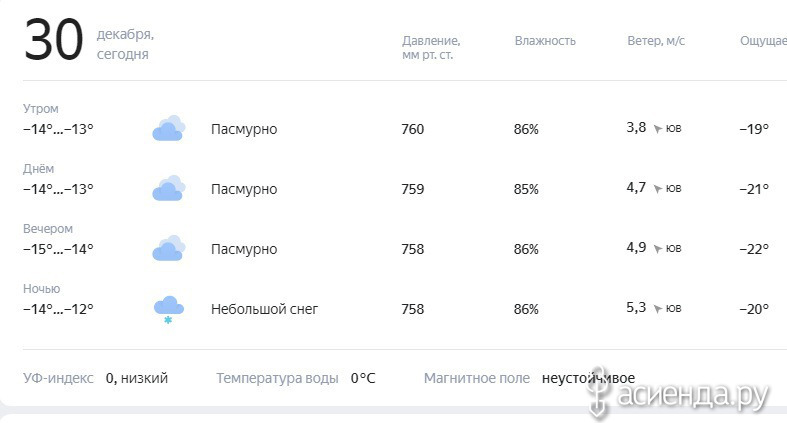The width and height of the screenshot is (787, 423).
Task: Click the night wind direction arrow
Action: pos(658,309)
